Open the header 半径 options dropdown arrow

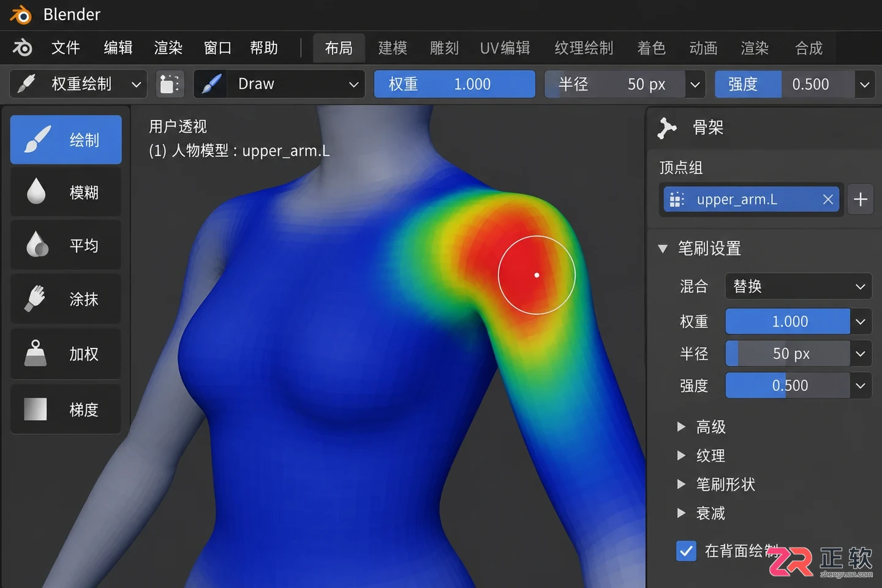point(695,84)
